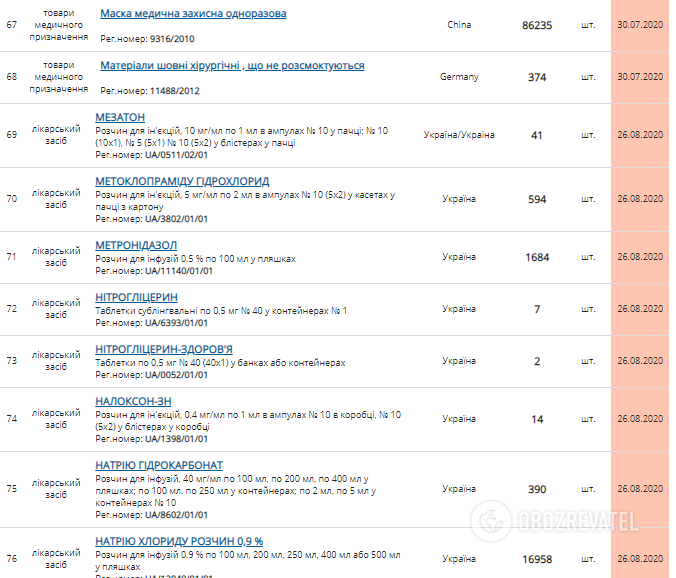Open the НІТРОГЛІЦЕРИН link in row 72
This screenshot has width=676, height=578.
(136, 297)
